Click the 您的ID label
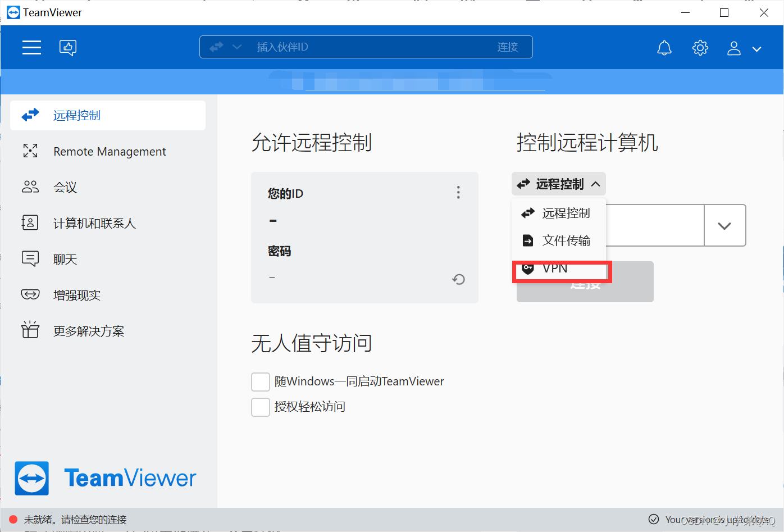The width and height of the screenshot is (784, 532). point(285,194)
